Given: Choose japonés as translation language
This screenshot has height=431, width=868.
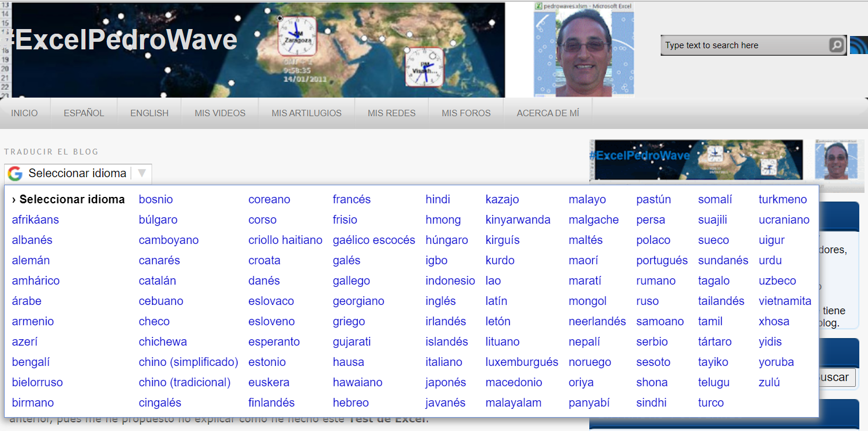Looking at the screenshot, I should click(x=445, y=382).
